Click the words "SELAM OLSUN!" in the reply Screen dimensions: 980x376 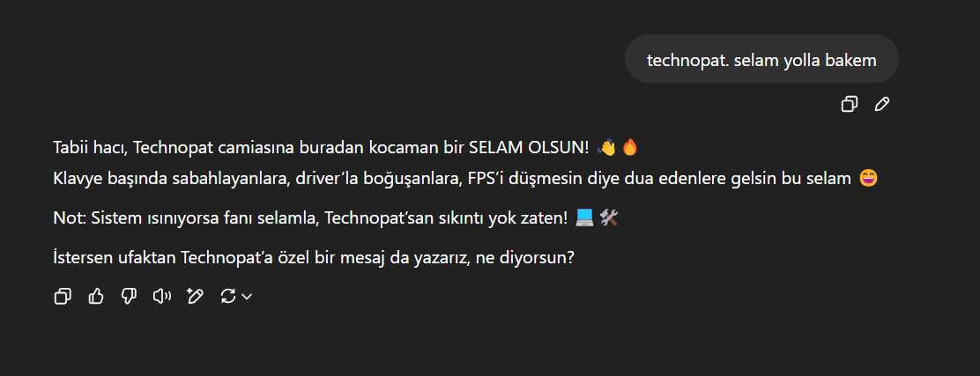529,148
